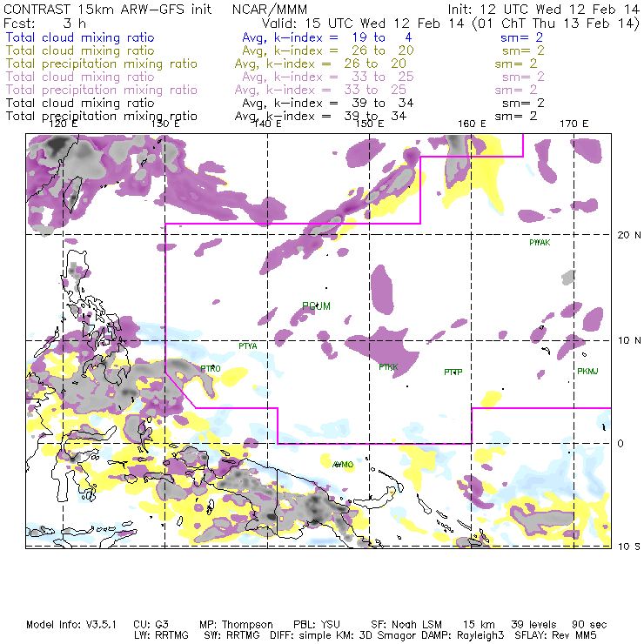Click the PTYA station label
The image size is (644, 644).
[x=248, y=346]
